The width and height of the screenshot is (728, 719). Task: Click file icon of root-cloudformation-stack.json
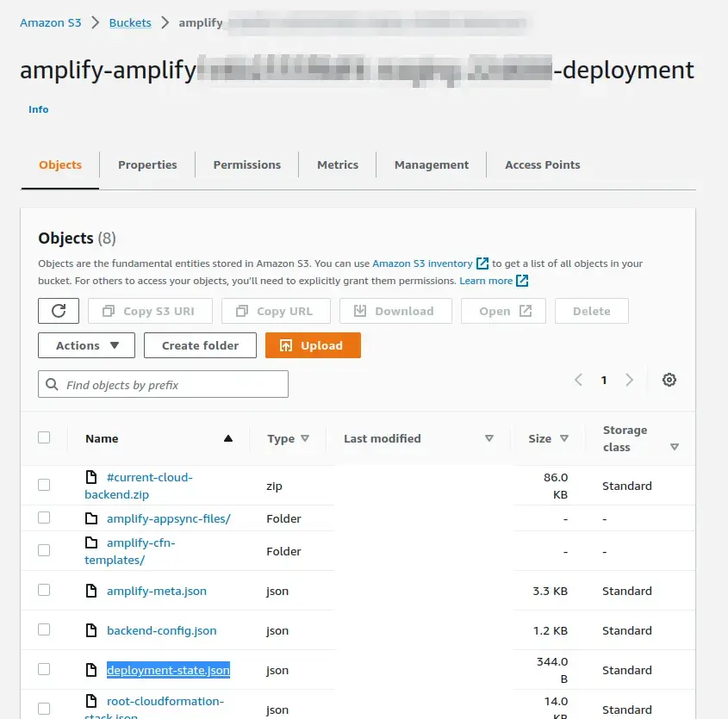coord(91,700)
